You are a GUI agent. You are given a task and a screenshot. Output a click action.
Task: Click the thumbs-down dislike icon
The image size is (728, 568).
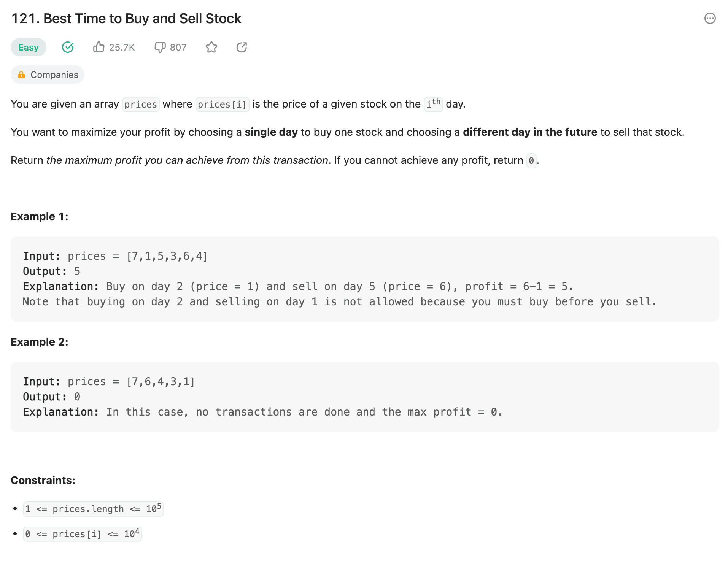(x=160, y=47)
